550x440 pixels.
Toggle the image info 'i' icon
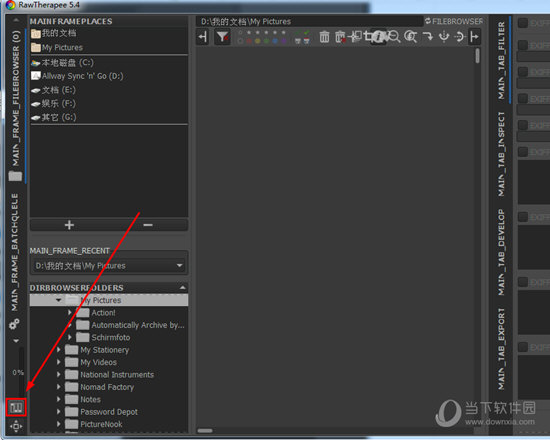click(x=378, y=36)
